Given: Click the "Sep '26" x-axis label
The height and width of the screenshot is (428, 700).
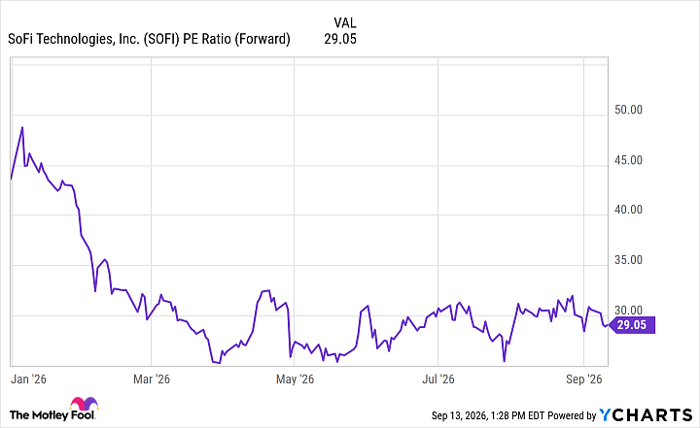Looking at the screenshot, I should coord(584,379).
